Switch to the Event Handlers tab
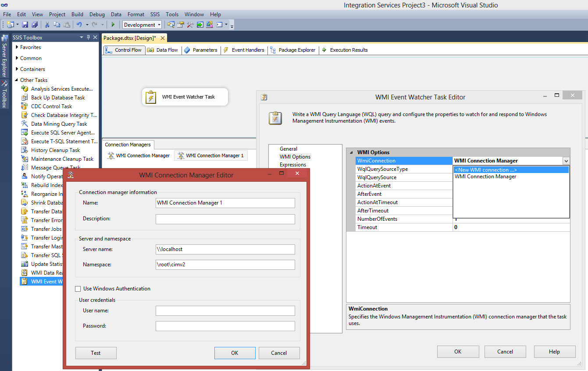The width and height of the screenshot is (588, 371). (243, 50)
